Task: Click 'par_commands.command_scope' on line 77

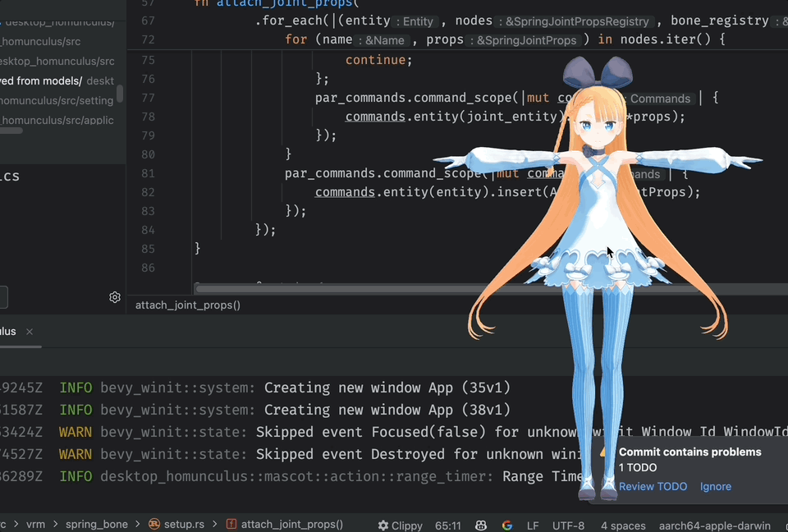Action: click(x=414, y=98)
